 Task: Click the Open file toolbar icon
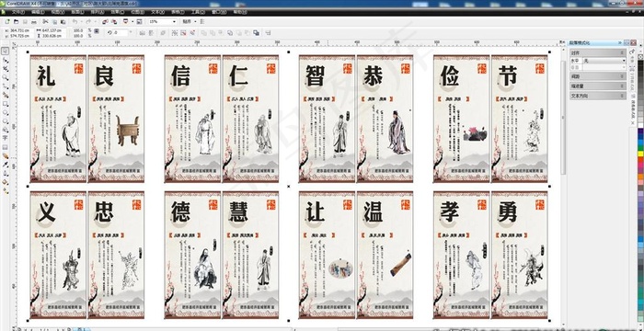point(16,21)
